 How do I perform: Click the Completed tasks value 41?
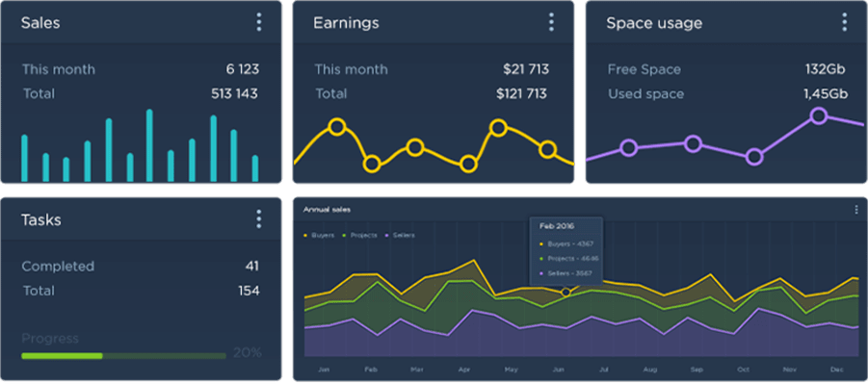coord(251,267)
